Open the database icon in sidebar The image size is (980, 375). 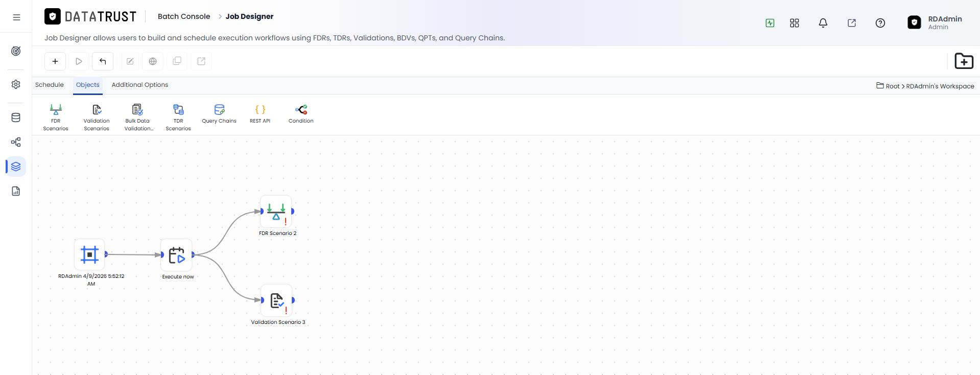[x=16, y=118]
